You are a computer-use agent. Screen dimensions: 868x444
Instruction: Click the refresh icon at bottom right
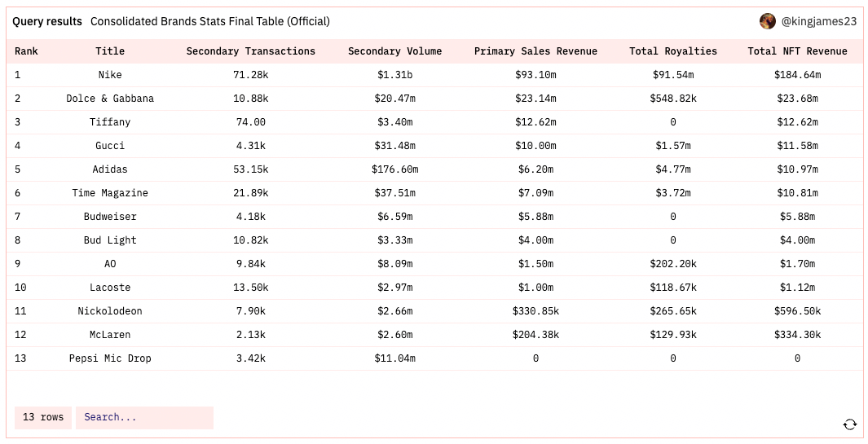point(850,424)
